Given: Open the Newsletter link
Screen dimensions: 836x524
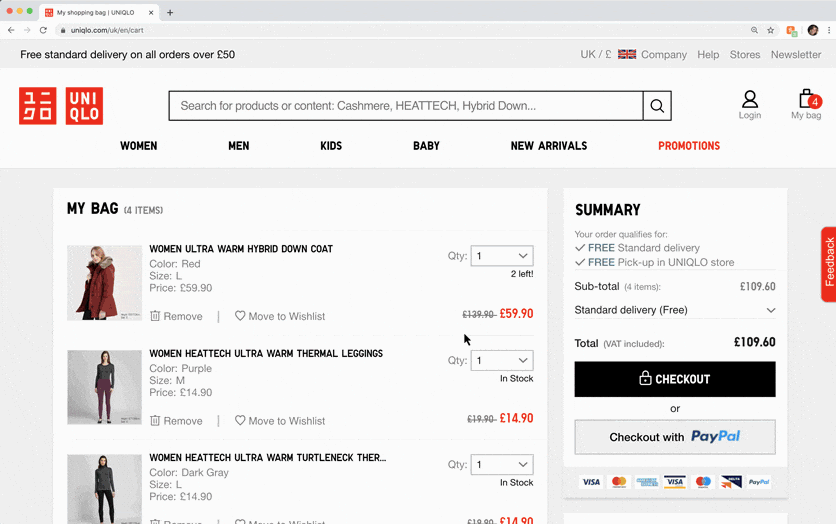Looking at the screenshot, I should pos(796,54).
